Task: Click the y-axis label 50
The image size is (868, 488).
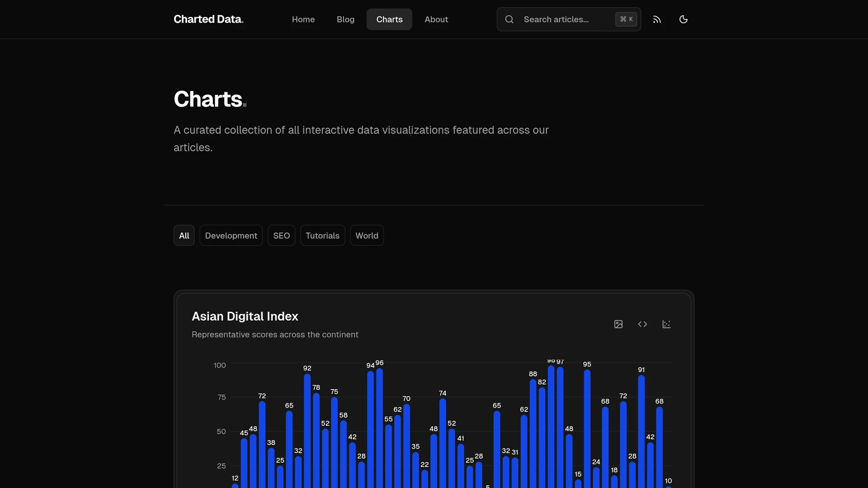Action: click(x=221, y=432)
